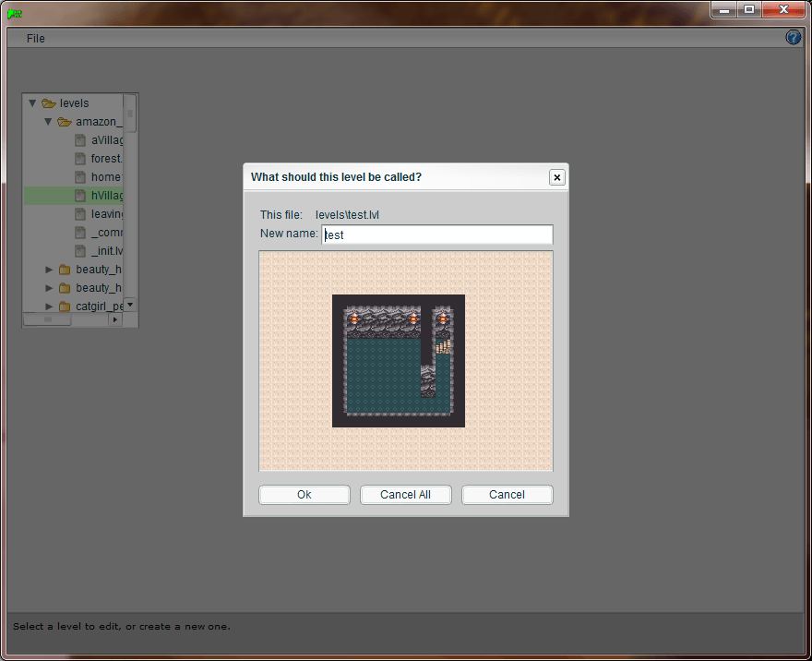Expand the catgirl folder node

pyautogui.click(x=49, y=306)
